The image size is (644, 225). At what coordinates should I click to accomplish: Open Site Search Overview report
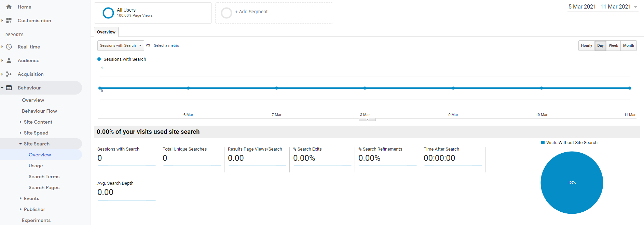[40, 155]
